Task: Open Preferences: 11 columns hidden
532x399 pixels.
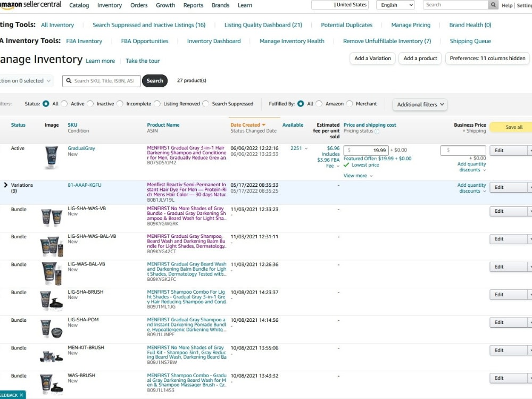Action: pos(487,59)
